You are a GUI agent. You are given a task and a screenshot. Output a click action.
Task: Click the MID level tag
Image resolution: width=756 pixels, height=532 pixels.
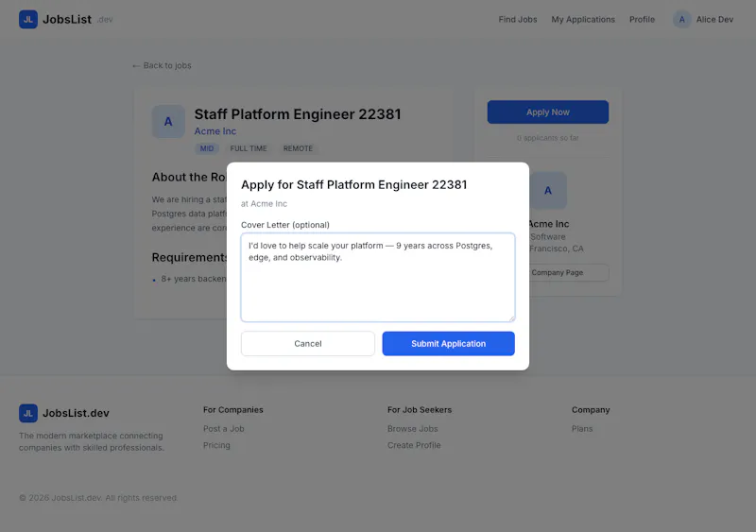207,148
